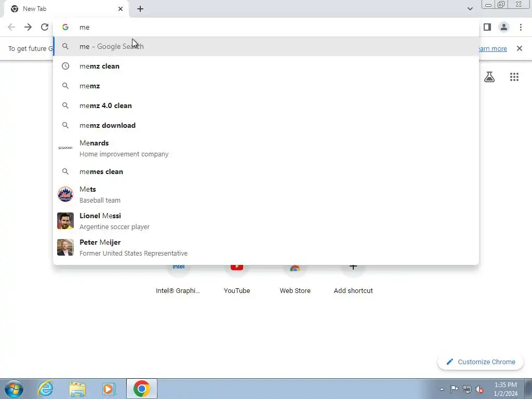The image size is (532, 399).
Task: Dismiss the info bar with X
Action: 520,48
